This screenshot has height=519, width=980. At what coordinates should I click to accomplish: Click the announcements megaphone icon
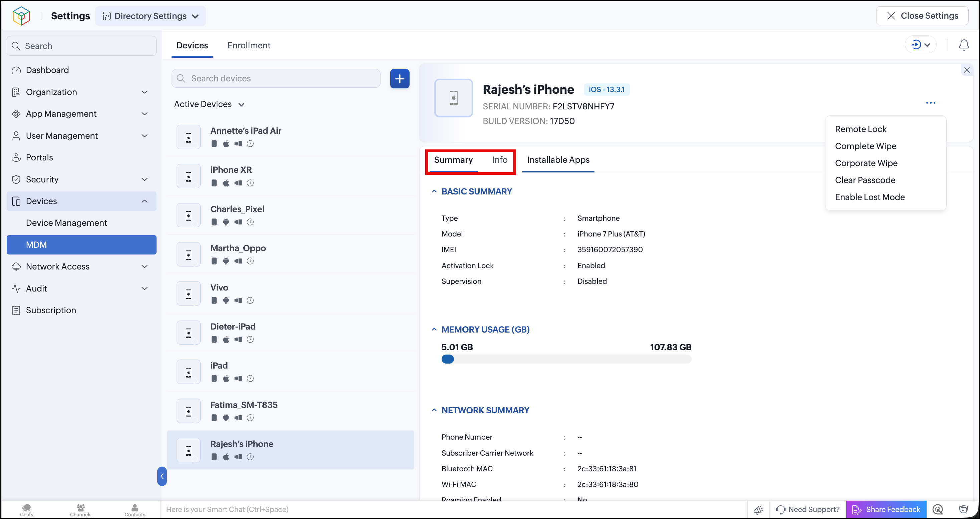coord(758,510)
